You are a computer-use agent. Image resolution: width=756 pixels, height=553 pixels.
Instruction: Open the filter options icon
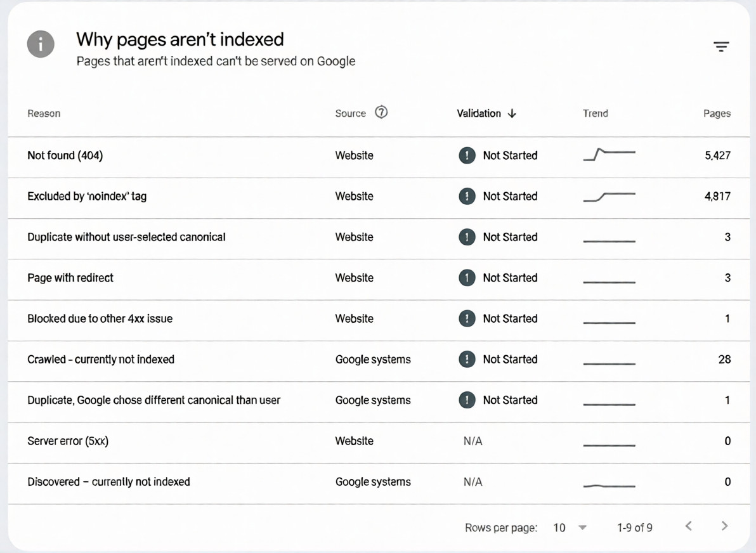point(721,46)
